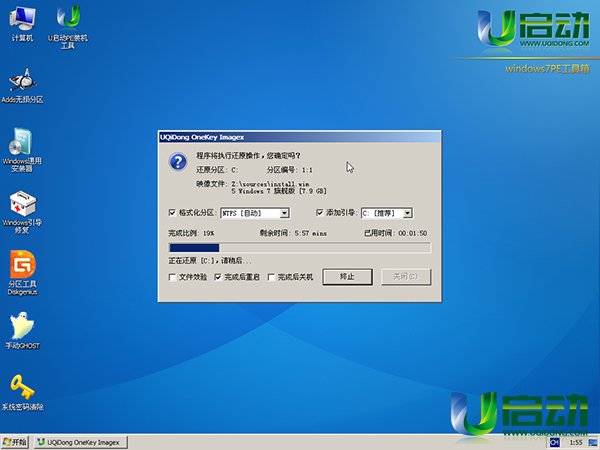Image resolution: width=600 pixels, height=450 pixels.
Task: Open the 分区工具 Diskgenius icon
Action: pos(23,272)
